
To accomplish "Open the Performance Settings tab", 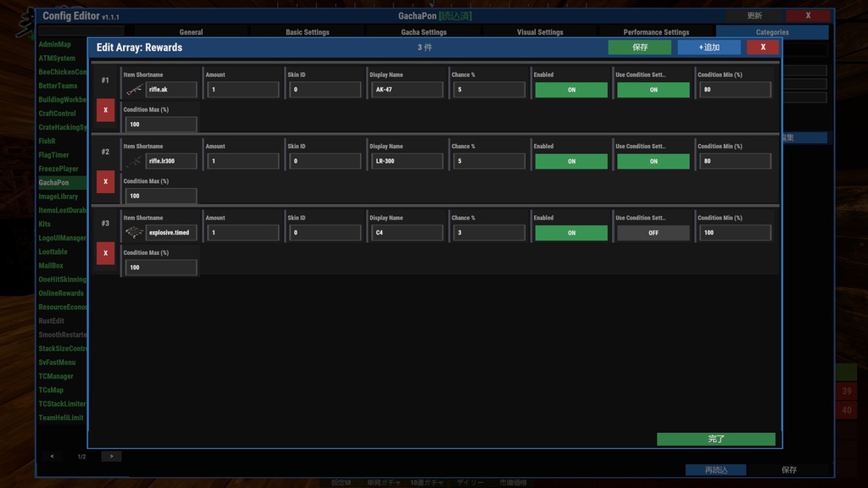I will pyautogui.click(x=657, y=31).
